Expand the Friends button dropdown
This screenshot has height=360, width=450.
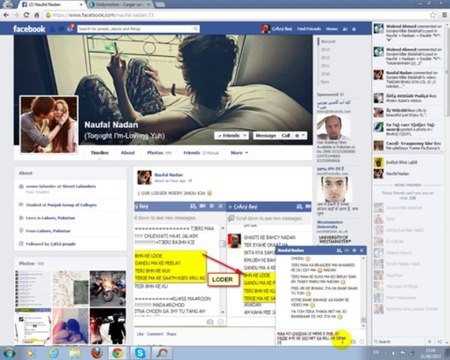click(x=231, y=135)
